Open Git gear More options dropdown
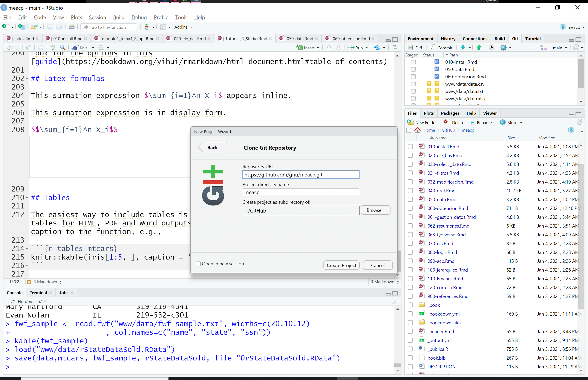Screen dimensions: 588x380 [x=505, y=48]
